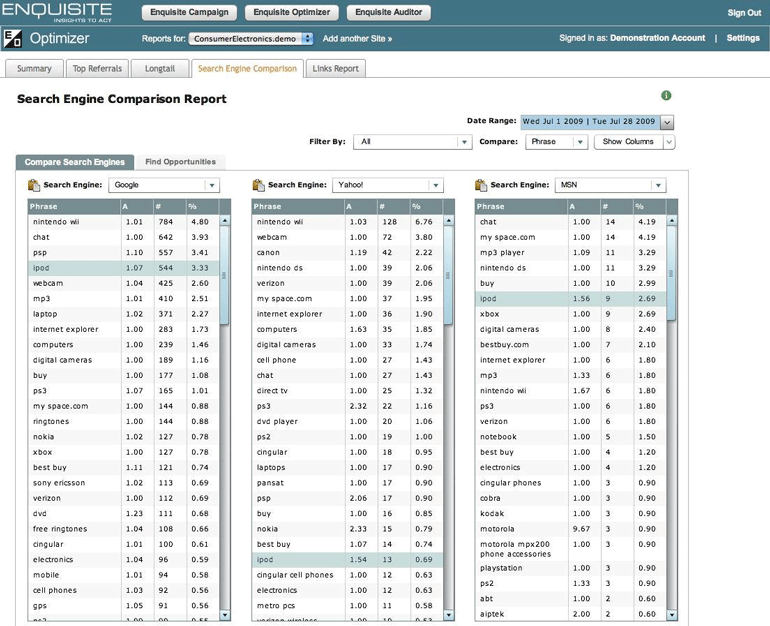
Task: Click the Sign Out link
Action: [x=744, y=13]
